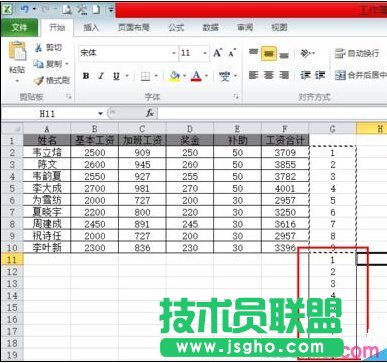Click into the formula bar
Image resolution: width=387 pixels, height=363 pixels.
click(272, 114)
